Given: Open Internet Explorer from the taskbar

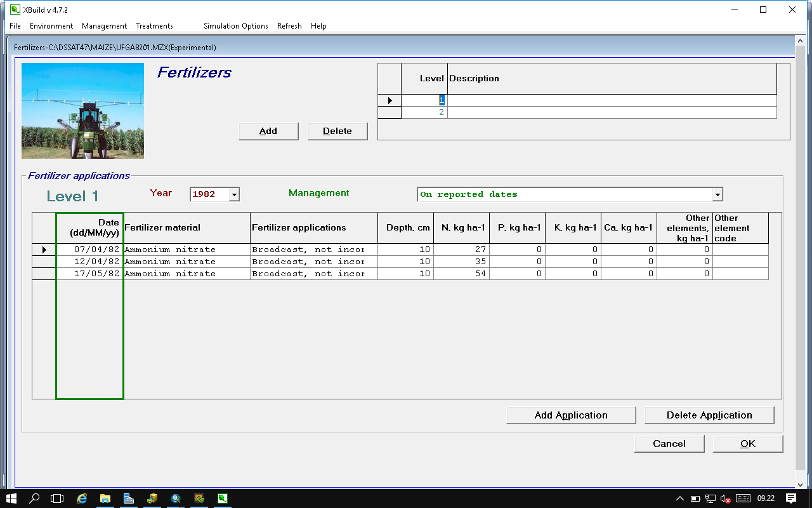Looking at the screenshot, I should pos(82,498).
